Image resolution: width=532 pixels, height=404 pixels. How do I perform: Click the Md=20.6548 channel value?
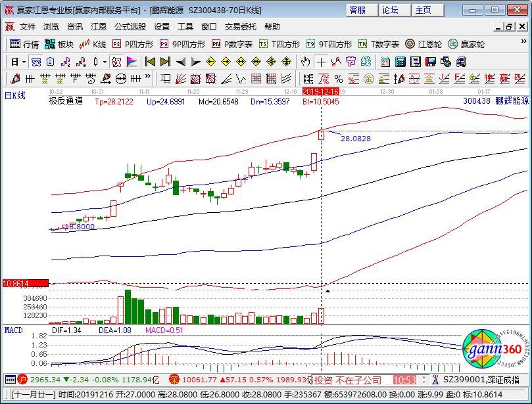[x=218, y=101]
